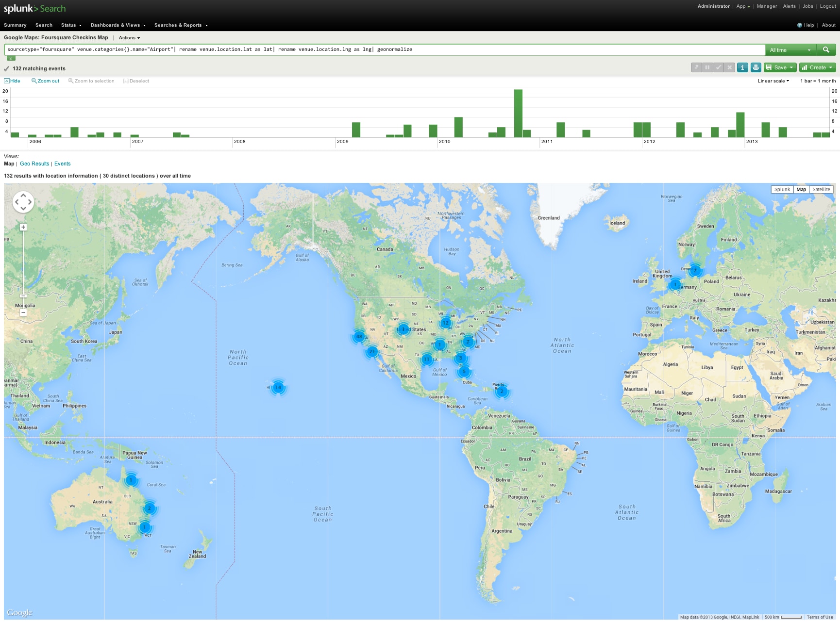The width and height of the screenshot is (840, 623).
Task: Click the Hawaii cluster marker 14
Action: (x=278, y=387)
